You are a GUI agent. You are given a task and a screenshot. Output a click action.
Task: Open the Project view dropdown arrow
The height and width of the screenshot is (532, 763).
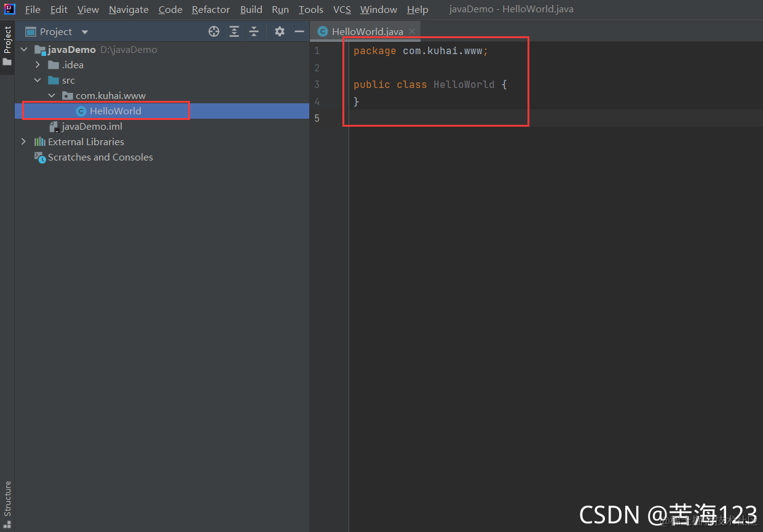pyautogui.click(x=85, y=32)
